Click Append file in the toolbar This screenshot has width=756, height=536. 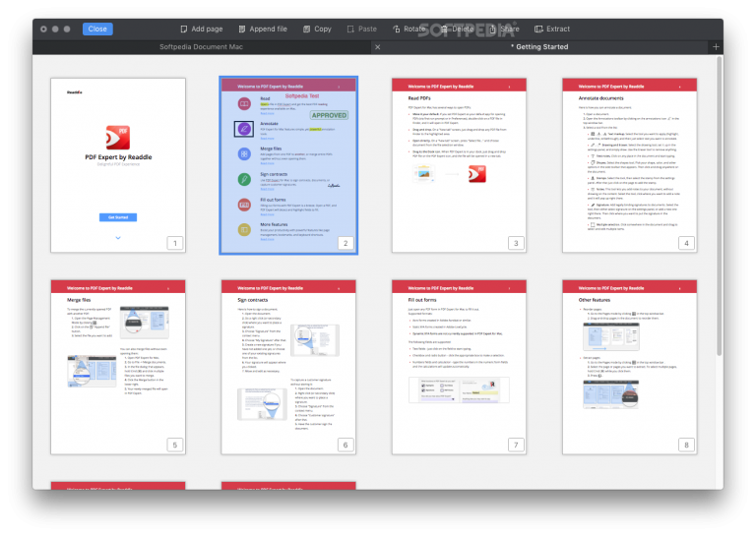pyautogui.click(x=263, y=29)
